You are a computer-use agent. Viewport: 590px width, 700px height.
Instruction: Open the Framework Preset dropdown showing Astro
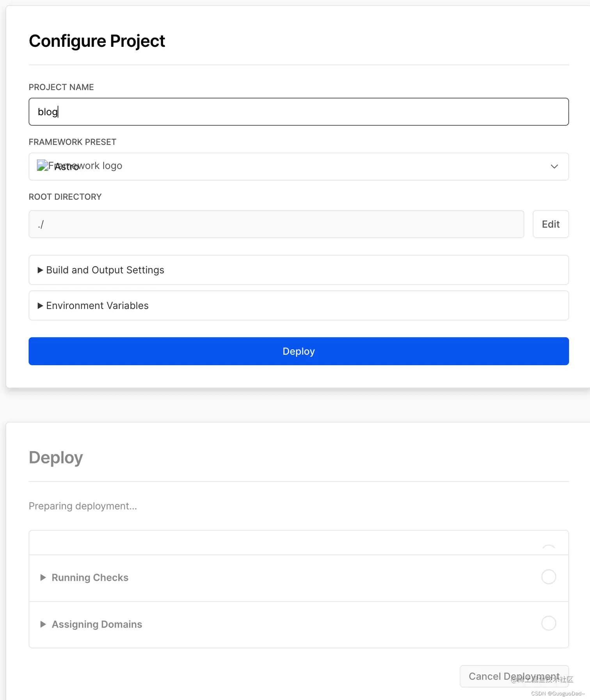click(299, 167)
